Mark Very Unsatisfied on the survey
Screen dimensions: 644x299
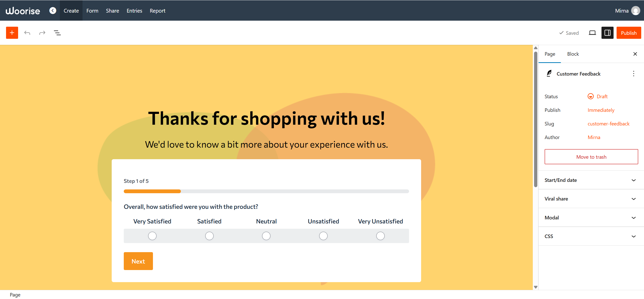pos(380,236)
